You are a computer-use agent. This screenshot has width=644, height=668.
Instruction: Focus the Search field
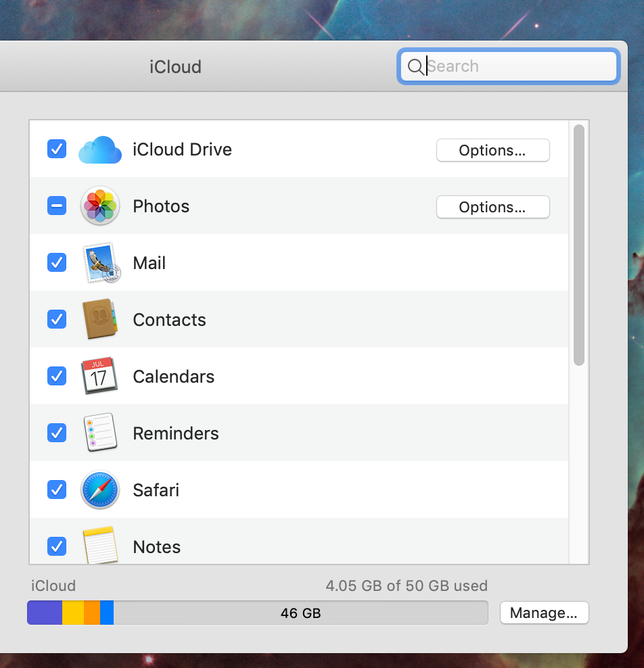click(x=509, y=66)
